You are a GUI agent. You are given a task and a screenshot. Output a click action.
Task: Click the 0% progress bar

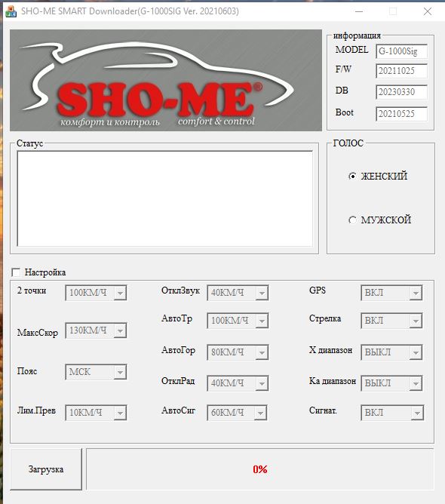point(260,469)
